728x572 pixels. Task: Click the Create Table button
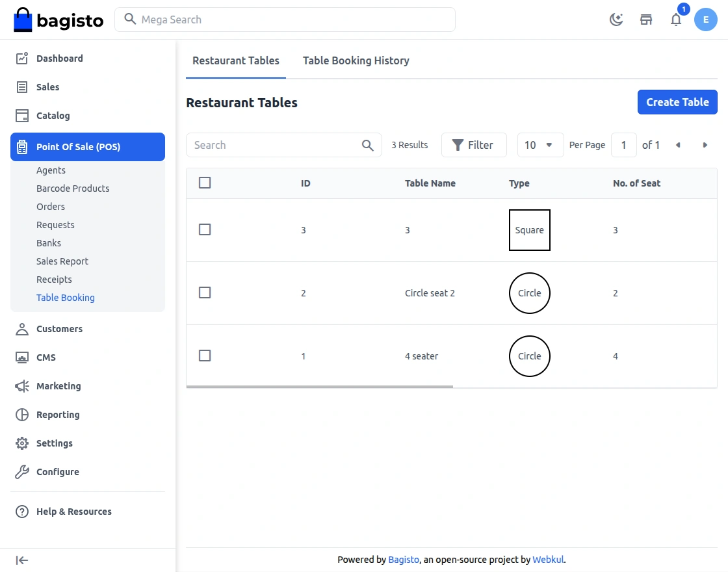677,102
